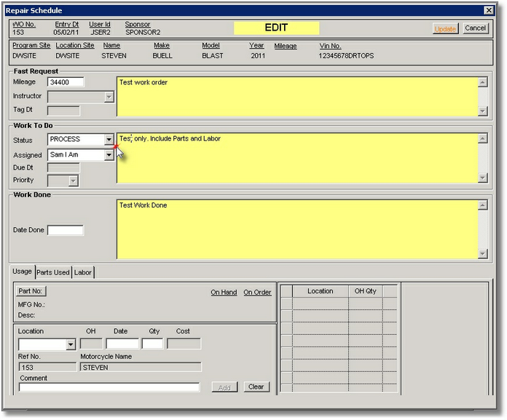The image size is (507, 420).
Task: Click the Part No: button
Action: click(x=31, y=291)
